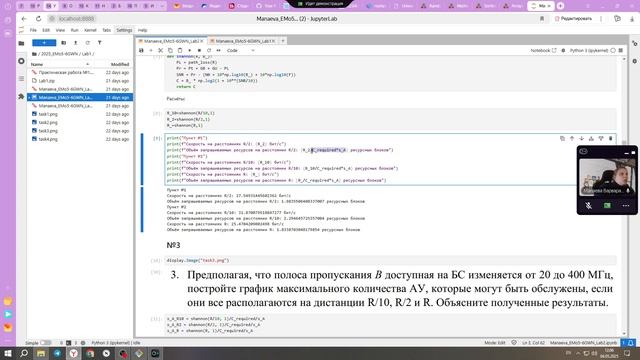Delete the active cell with trash icon
The width and height of the screenshot is (640, 360).
[x=611, y=138]
